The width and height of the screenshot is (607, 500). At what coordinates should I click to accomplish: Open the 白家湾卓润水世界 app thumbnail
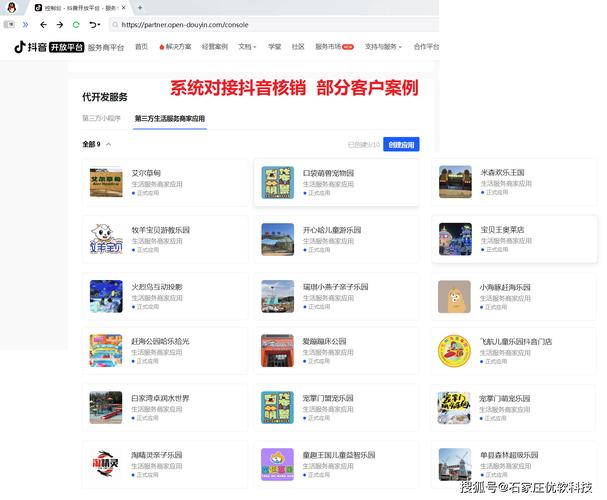click(106, 408)
